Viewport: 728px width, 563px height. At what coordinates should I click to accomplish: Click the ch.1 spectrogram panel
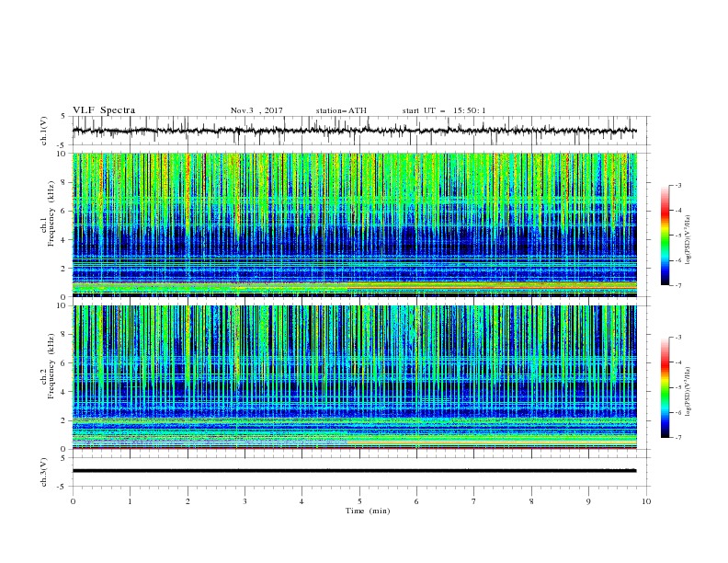(x=354, y=224)
